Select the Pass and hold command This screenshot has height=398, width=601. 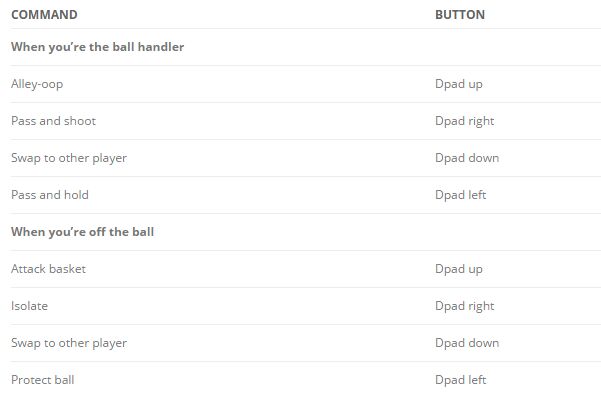pos(50,195)
